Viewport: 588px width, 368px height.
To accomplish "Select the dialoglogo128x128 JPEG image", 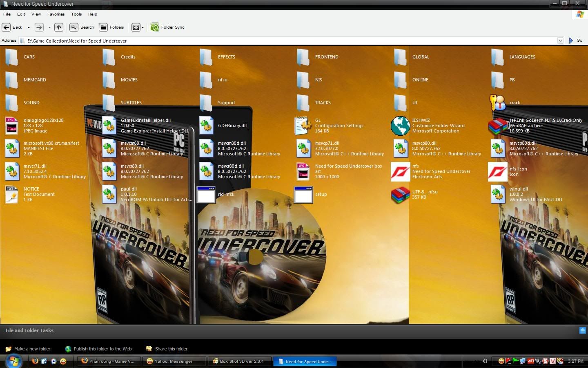I will tap(35, 126).
